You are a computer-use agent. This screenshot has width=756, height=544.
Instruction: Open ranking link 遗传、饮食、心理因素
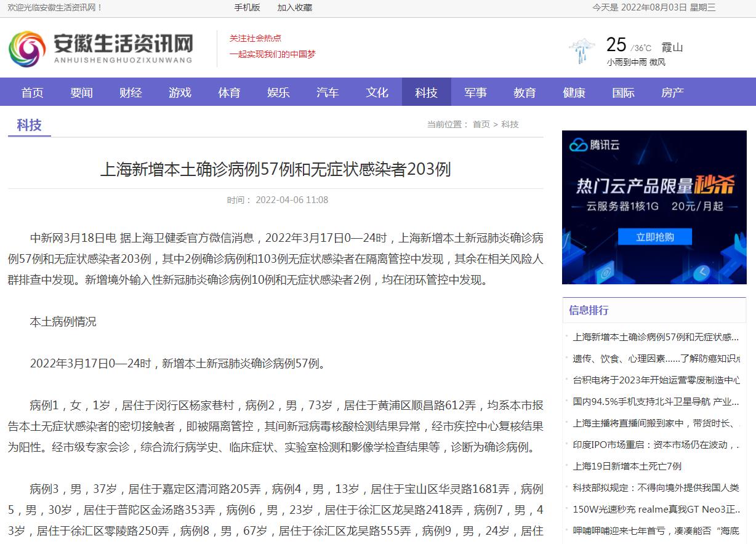[x=656, y=358]
